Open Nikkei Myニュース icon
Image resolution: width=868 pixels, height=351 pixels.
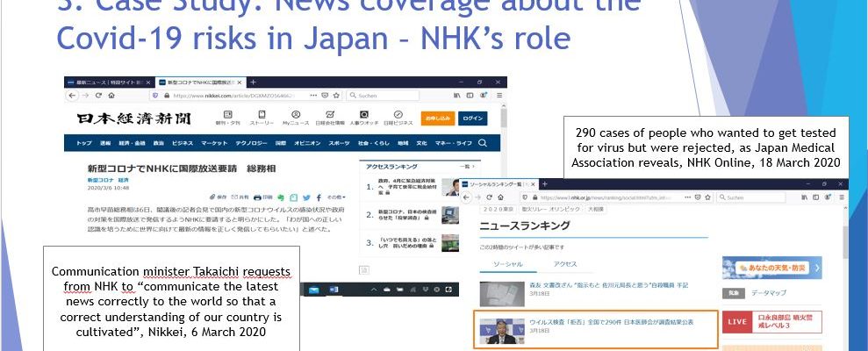tap(296, 118)
